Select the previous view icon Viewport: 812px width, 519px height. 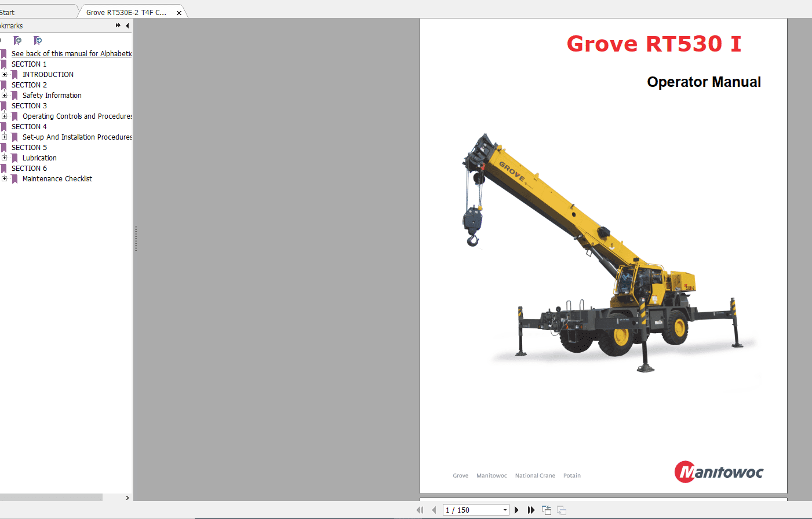(x=546, y=510)
